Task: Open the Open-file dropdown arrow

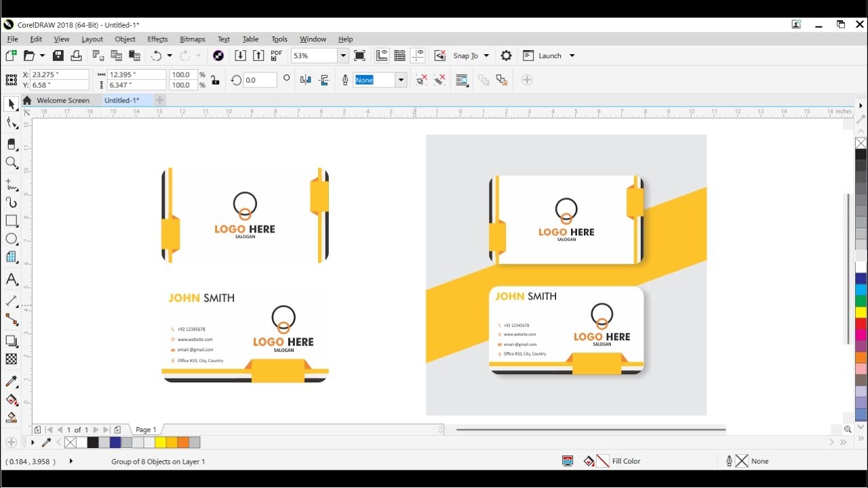Action: coord(42,56)
